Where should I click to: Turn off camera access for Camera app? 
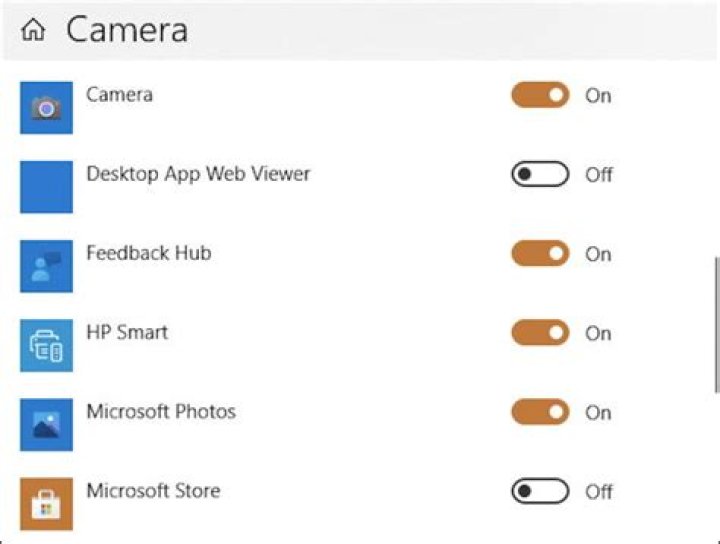point(540,95)
